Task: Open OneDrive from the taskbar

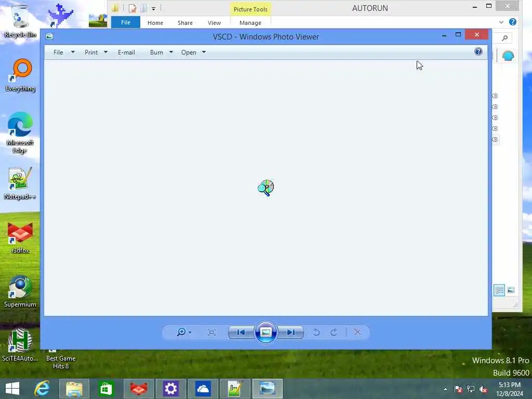Action: coord(203,389)
